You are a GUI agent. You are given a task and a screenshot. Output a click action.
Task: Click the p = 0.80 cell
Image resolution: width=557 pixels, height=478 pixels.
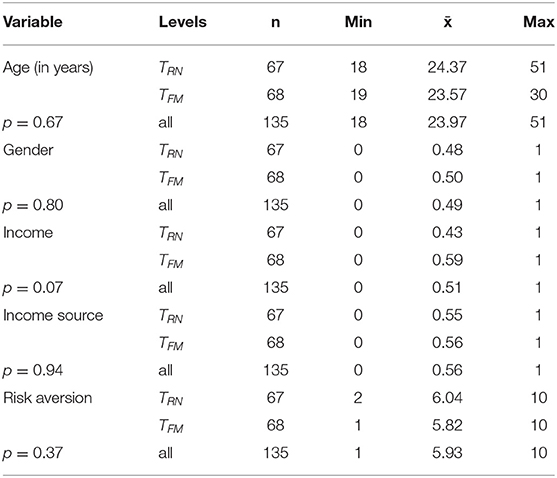(x=33, y=206)
